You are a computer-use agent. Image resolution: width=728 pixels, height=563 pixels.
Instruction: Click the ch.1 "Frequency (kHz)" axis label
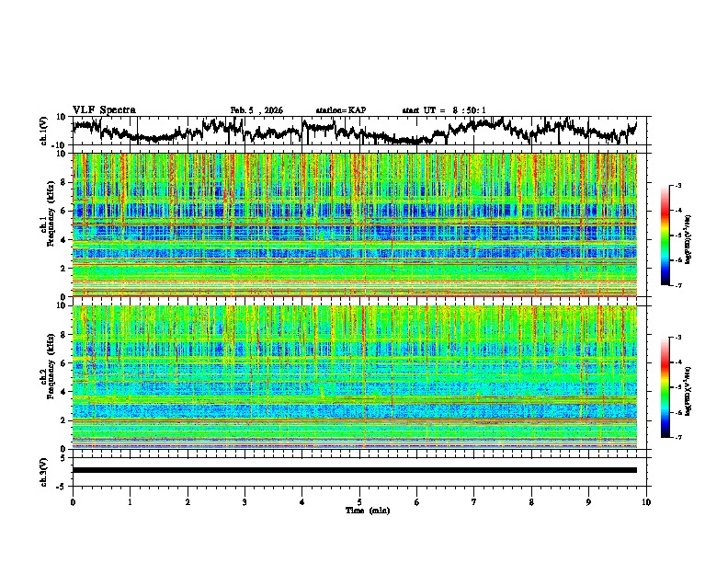[x=51, y=214]
